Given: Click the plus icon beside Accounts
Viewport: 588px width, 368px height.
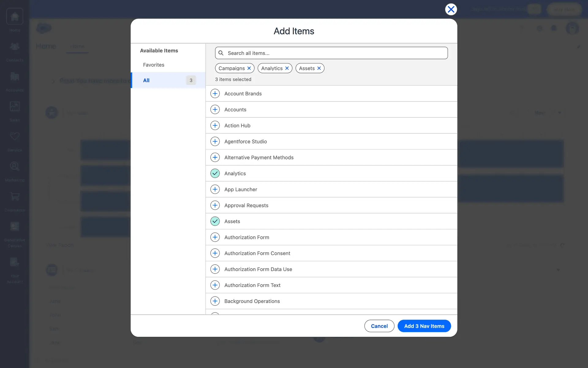Looking at the screenshot, I should pyautogui.click(x=215, y=109).
